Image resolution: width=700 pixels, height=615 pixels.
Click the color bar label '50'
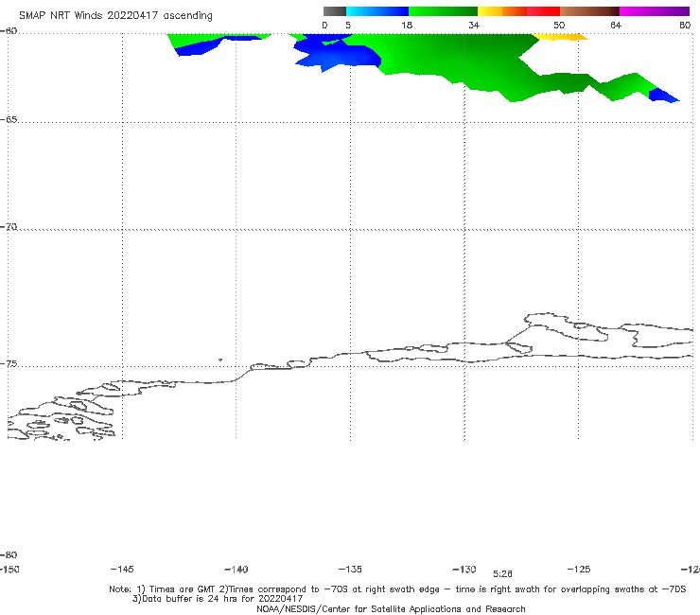pos(559,25)
